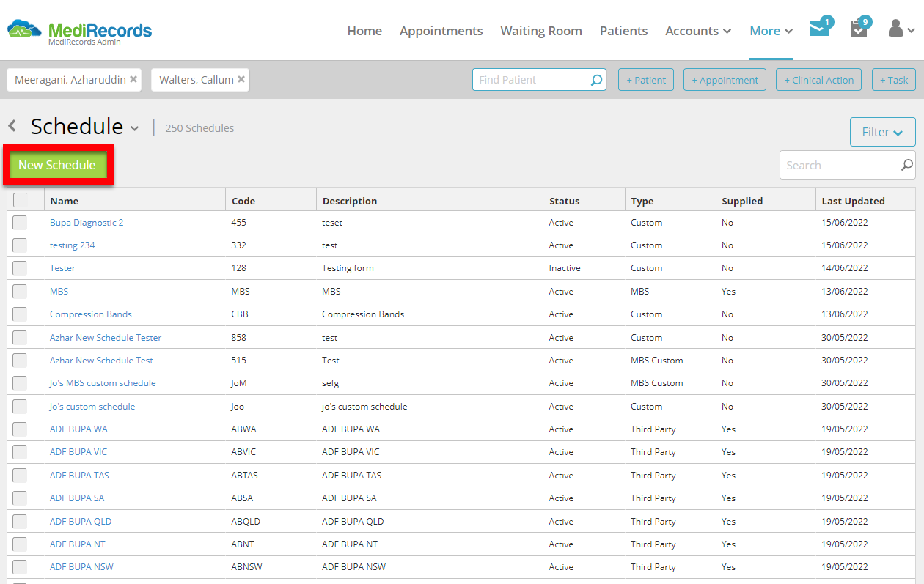
Task: Close the Meeragani, Azharuddin patient tab
Action: pos(133,80)
